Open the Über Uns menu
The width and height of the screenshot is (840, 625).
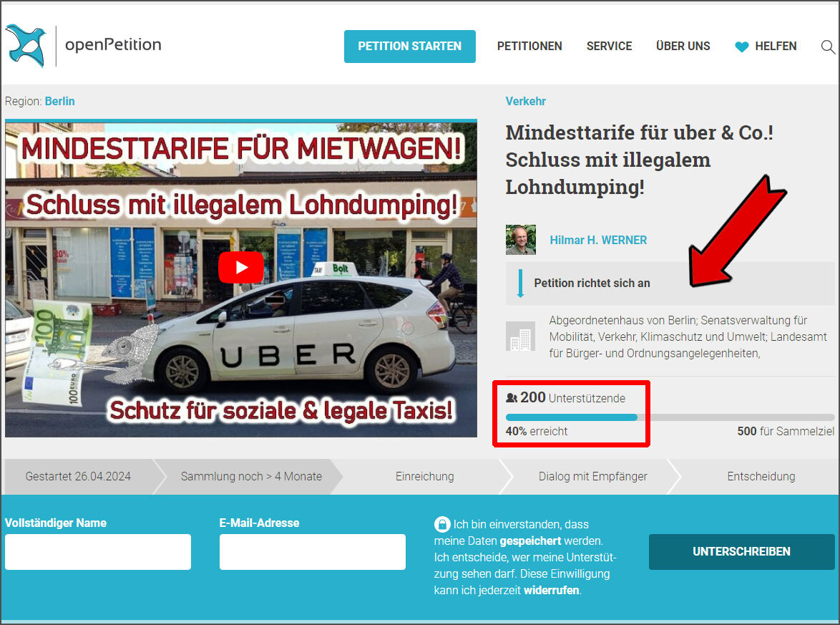pos(683,46)
